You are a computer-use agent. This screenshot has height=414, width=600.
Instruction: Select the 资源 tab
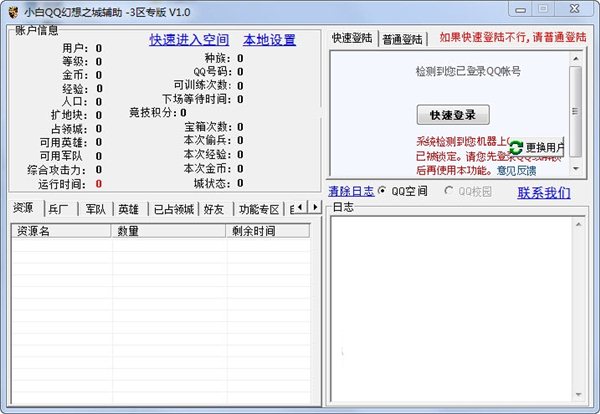pyautogui.click(x=23, y=208)
